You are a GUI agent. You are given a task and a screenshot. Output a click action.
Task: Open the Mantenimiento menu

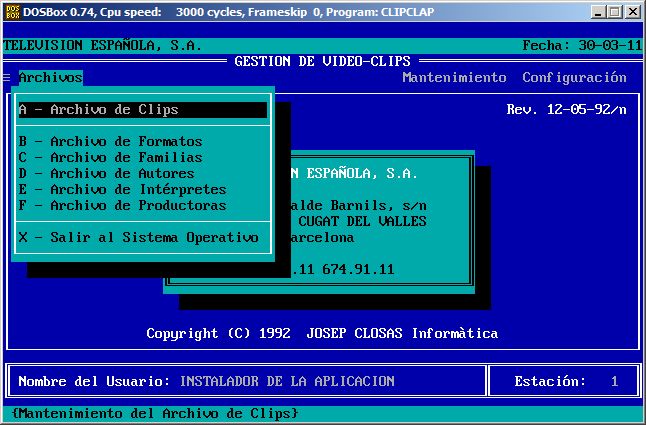pos(454,77)
